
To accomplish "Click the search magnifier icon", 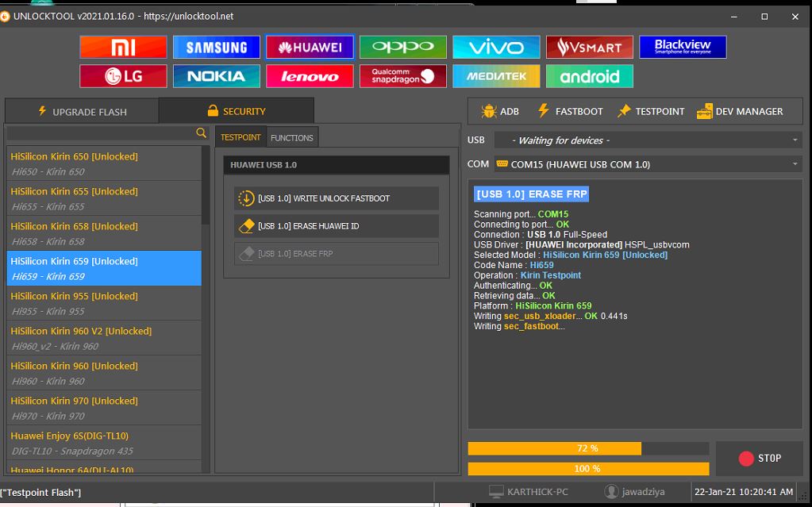I will pos(201,133).
